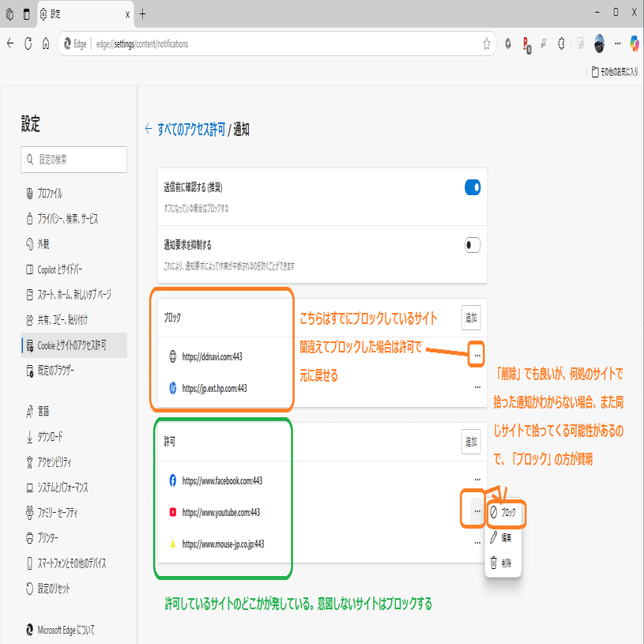The width and height of the screenshot is (644, 644).
Task: Open more options for www.mouse-jp.co.jp
Action: [477, 543]
